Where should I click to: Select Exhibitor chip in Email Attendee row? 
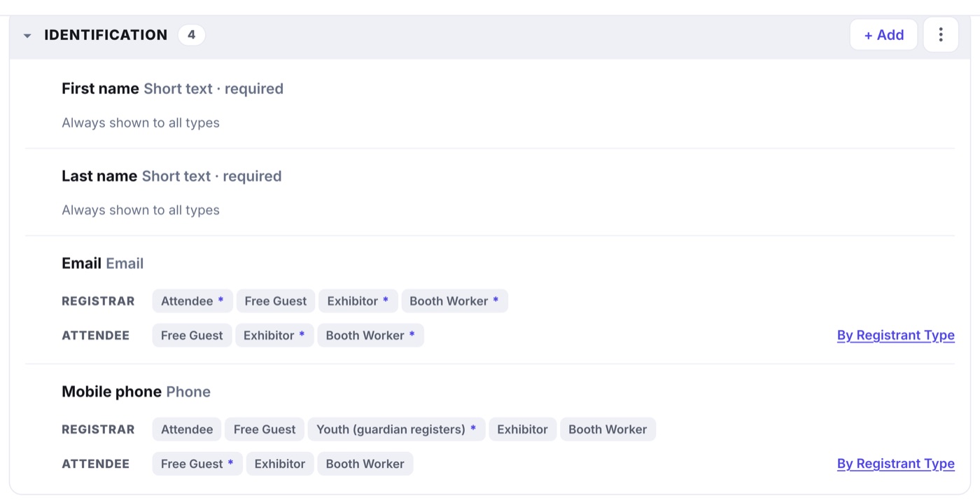[274, 336]
